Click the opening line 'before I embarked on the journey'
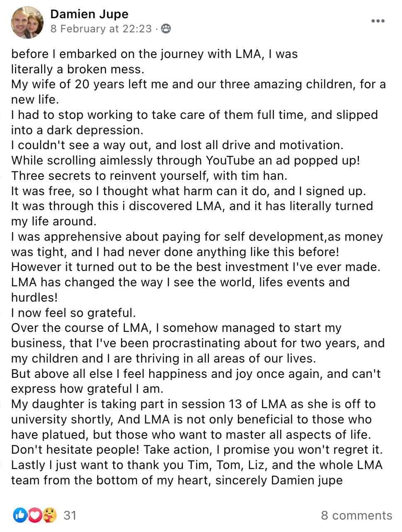 click(x=154, y=54)
